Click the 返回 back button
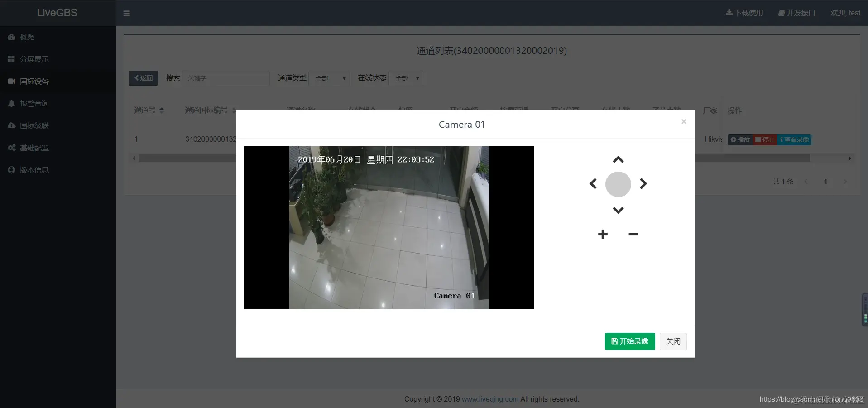868x408 pixels. 143,78
